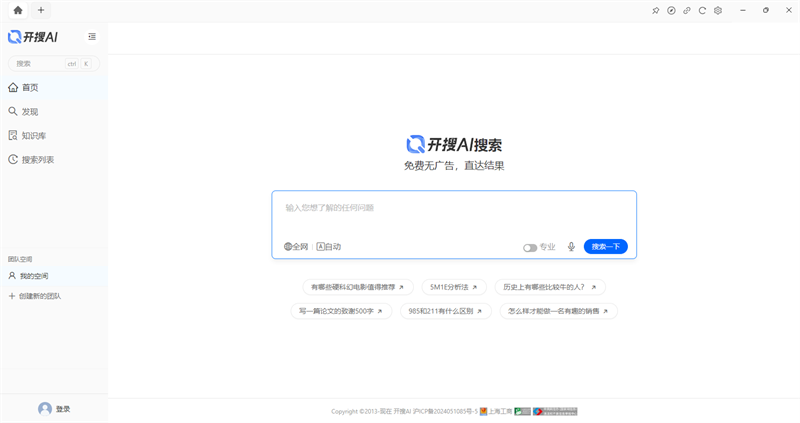Open a new tab with the plus icon
This screenshot has width=800, height=423.
point(41,10)
